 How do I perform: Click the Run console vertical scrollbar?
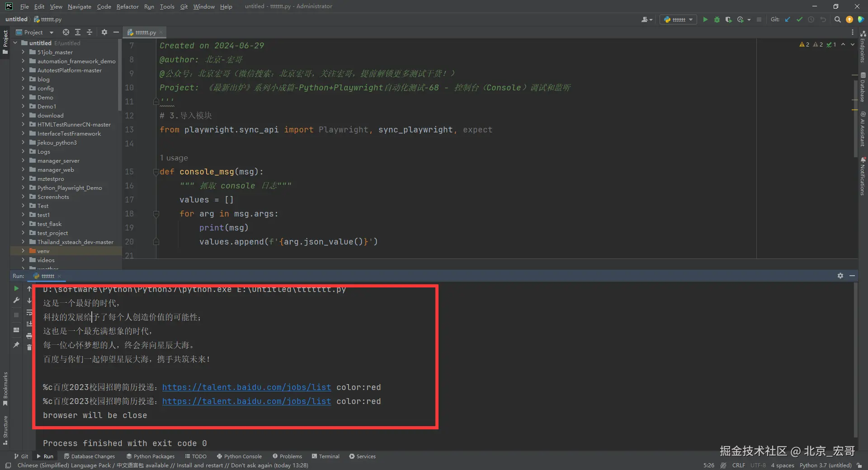pyautogui.click(x=855, y=359)
